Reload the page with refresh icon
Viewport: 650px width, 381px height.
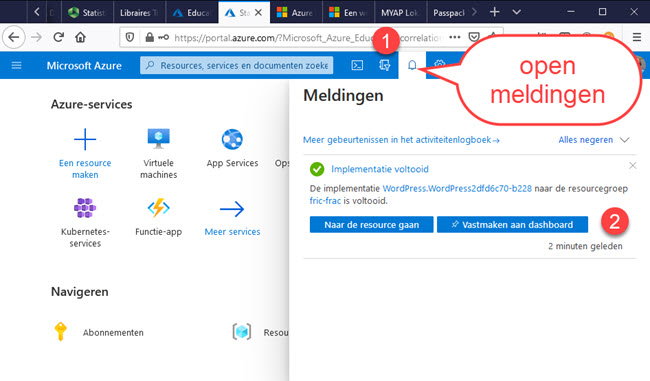point(58,37)
